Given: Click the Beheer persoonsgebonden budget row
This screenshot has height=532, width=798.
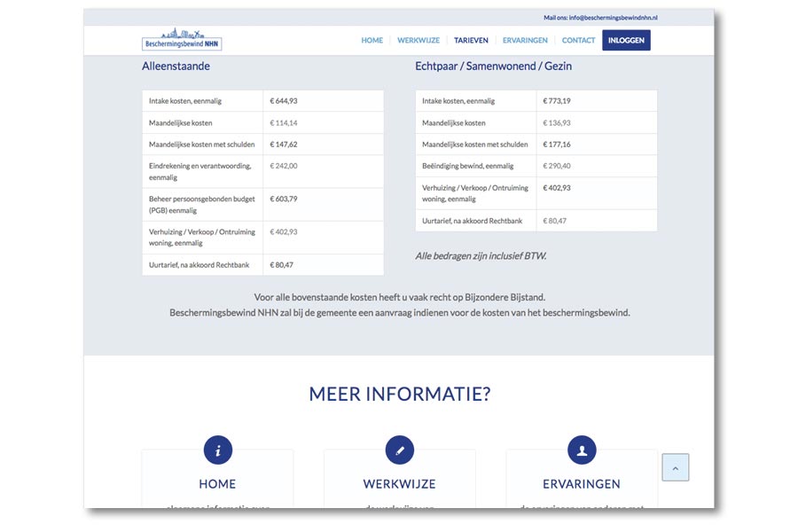Looking at the screenshot, I should [202, 205].
